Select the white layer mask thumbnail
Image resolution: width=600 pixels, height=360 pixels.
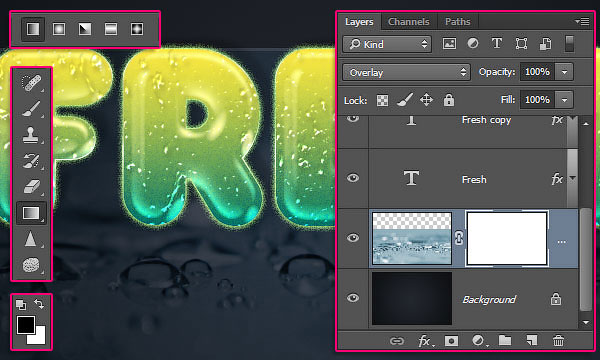(x=507, y=238)
